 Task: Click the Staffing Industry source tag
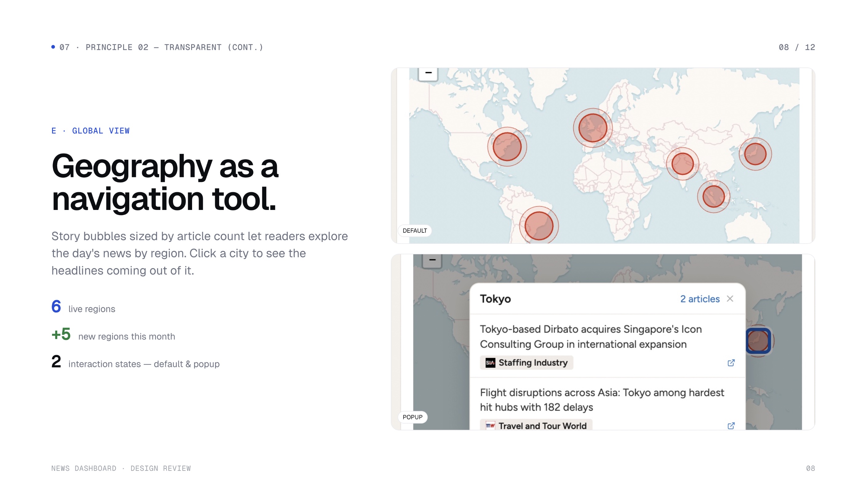(526, 363)
